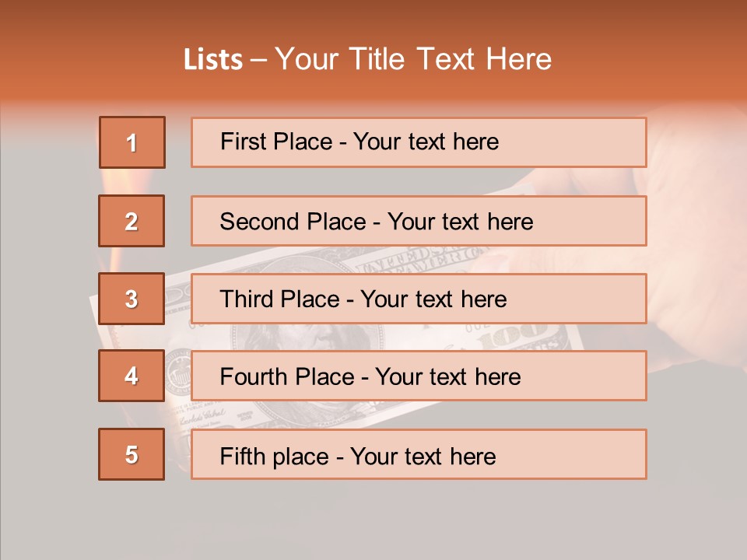Click the number 3 box

click(132, 299)
